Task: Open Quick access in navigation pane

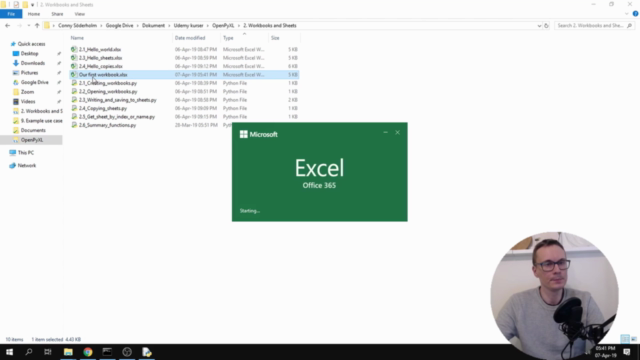Action: pos(31,44)
